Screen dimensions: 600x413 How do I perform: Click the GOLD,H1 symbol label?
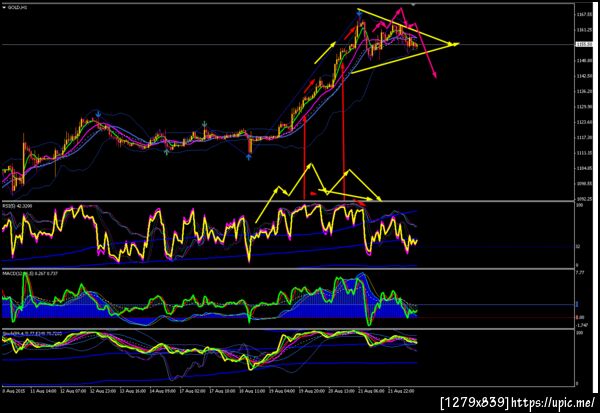tap(17, 7)
